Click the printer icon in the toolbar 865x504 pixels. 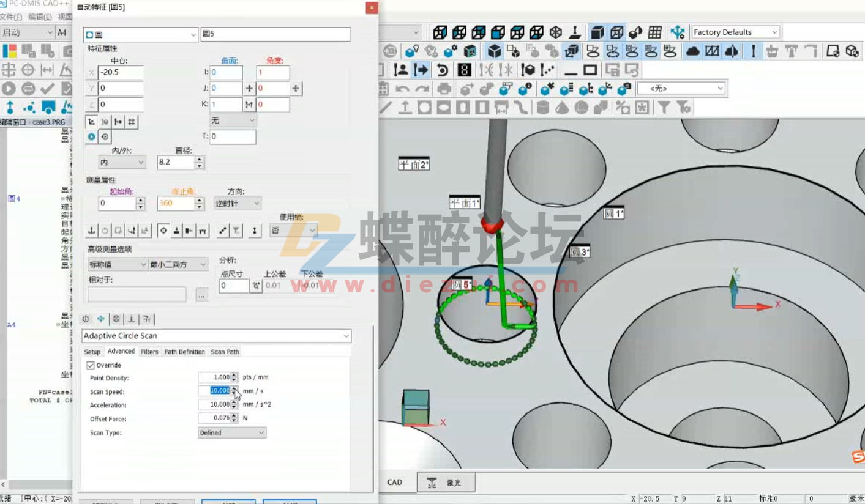coord(444,89)
